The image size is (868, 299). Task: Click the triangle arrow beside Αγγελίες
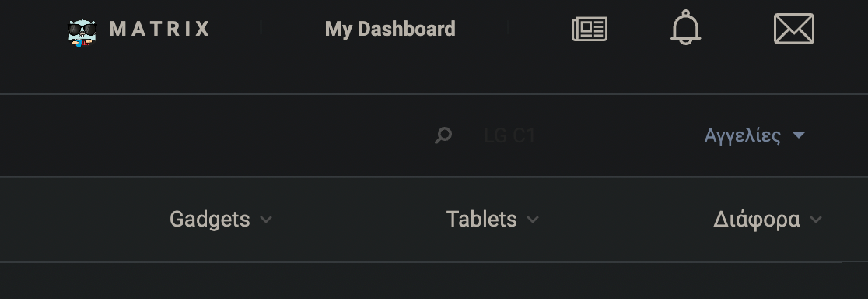[798, 135]
